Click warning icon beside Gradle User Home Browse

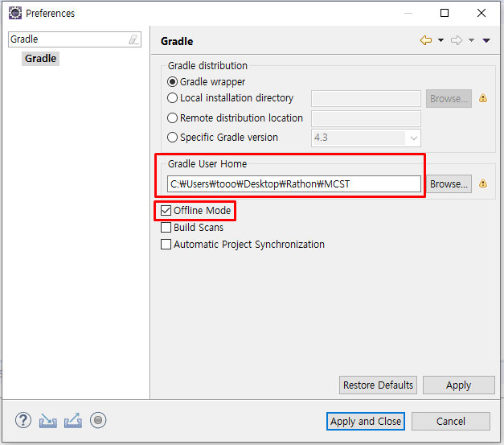tap(483, 183)
